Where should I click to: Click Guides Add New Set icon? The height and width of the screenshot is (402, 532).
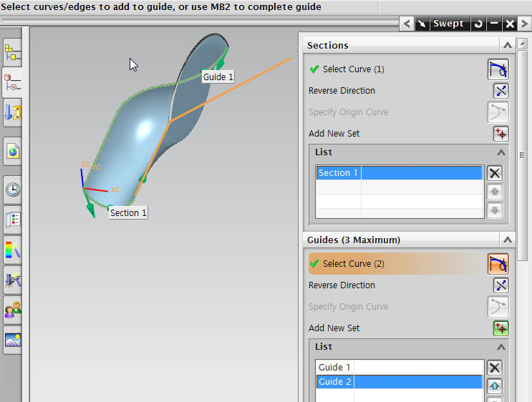click(500, 328)
